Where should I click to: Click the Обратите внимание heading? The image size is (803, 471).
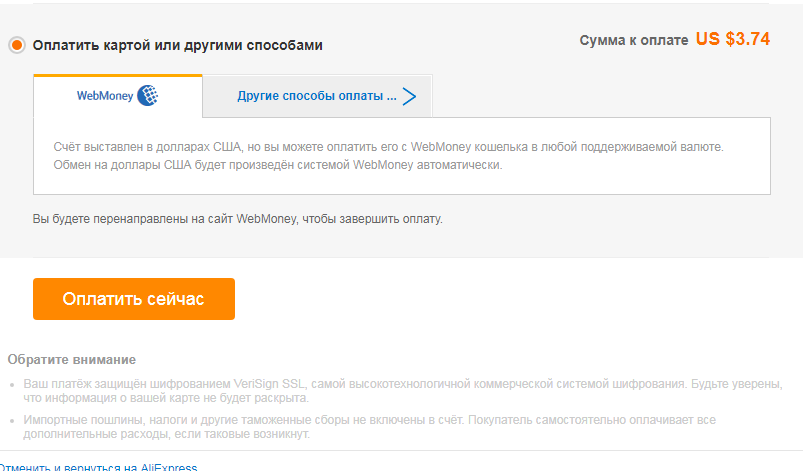pyautogui.click(x=72, y=360)
